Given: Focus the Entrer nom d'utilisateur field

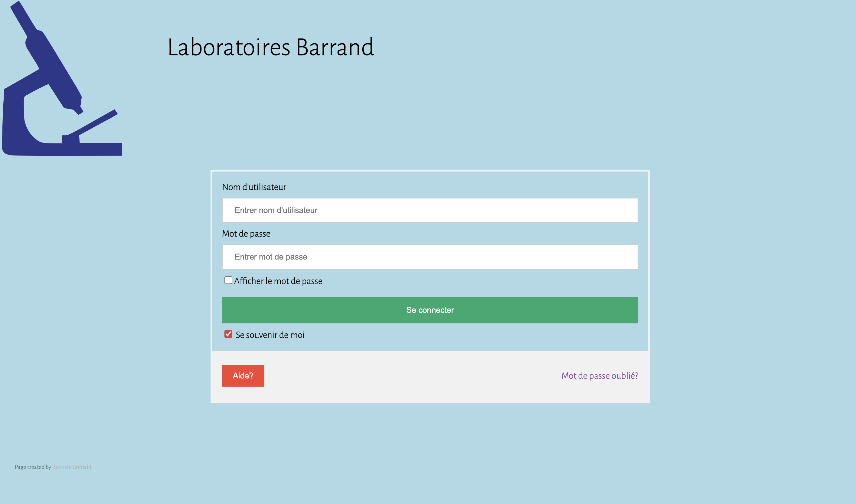Looking at the screenshot, I should coord(430,210).
